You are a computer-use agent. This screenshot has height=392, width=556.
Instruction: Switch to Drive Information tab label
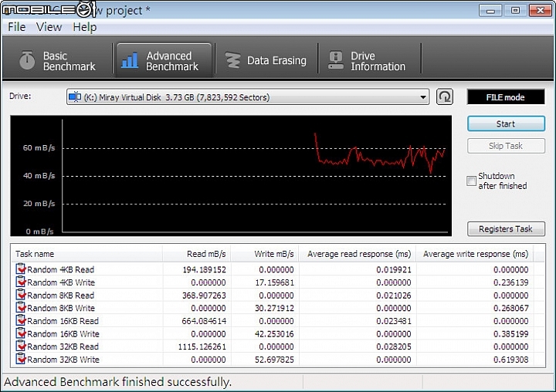click(x=378, y=61)
